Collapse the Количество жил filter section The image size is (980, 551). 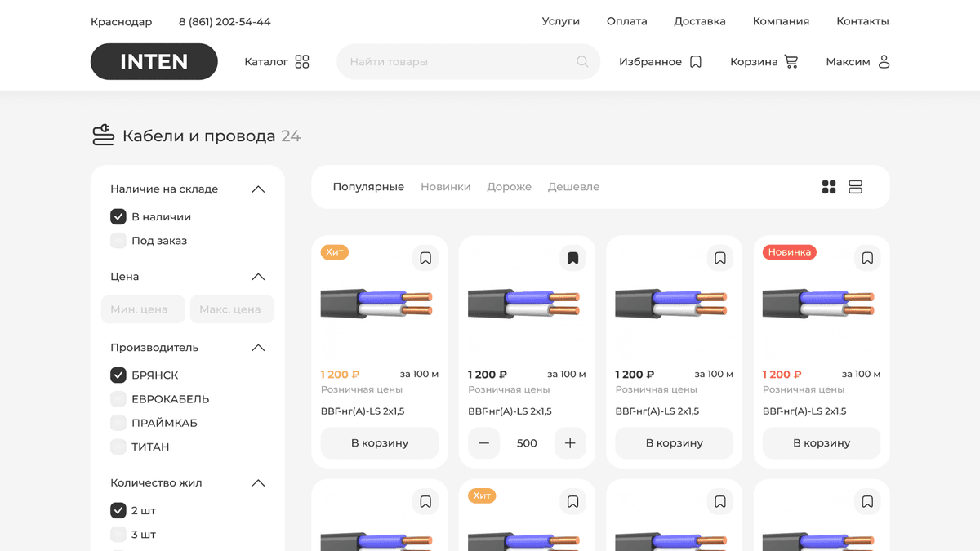(258, 483)
